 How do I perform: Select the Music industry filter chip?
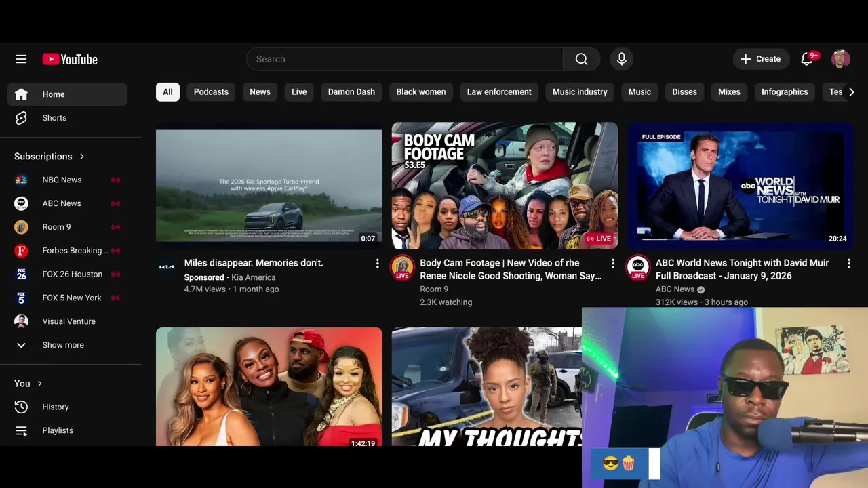(580, 92)
